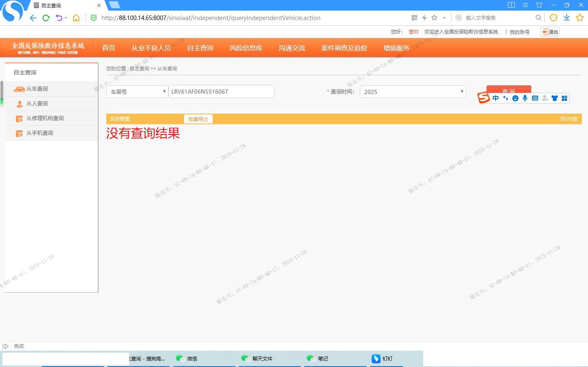Expand the undo history dropdown arrow
The image size is (588, 367).
66,18
